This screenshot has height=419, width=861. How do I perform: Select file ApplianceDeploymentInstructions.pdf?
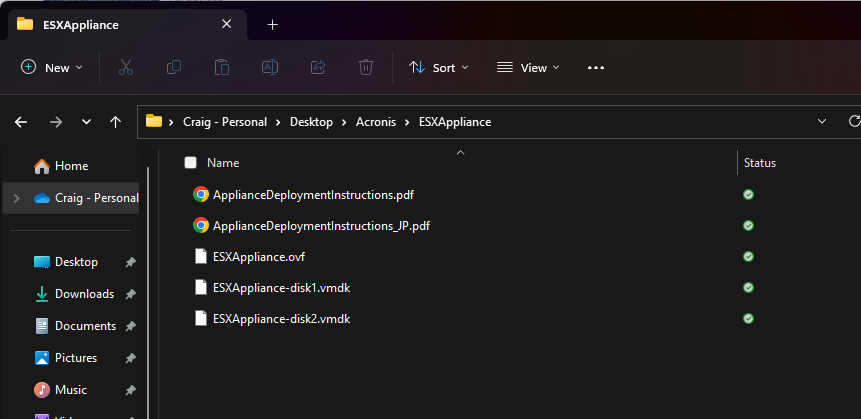click(x=314, y=194)
